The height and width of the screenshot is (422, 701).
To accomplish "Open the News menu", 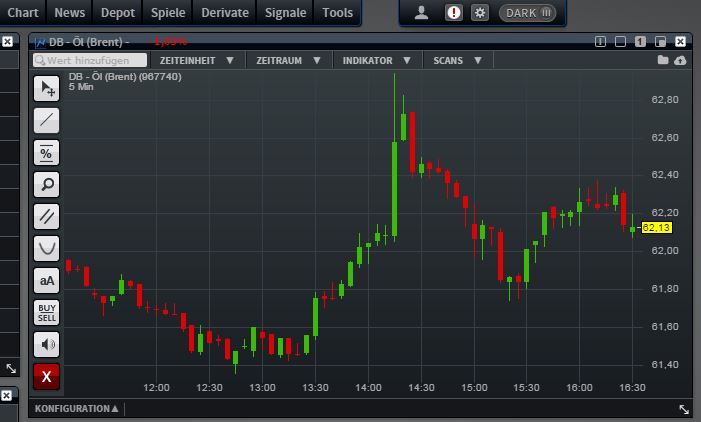I will coord(69,13).
